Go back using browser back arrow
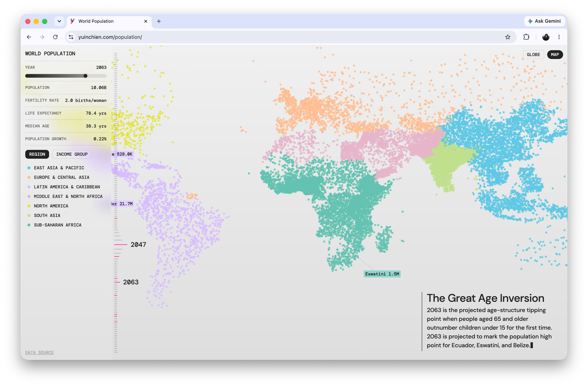Viewport: 588px width, 387px height. click(29, 37)
